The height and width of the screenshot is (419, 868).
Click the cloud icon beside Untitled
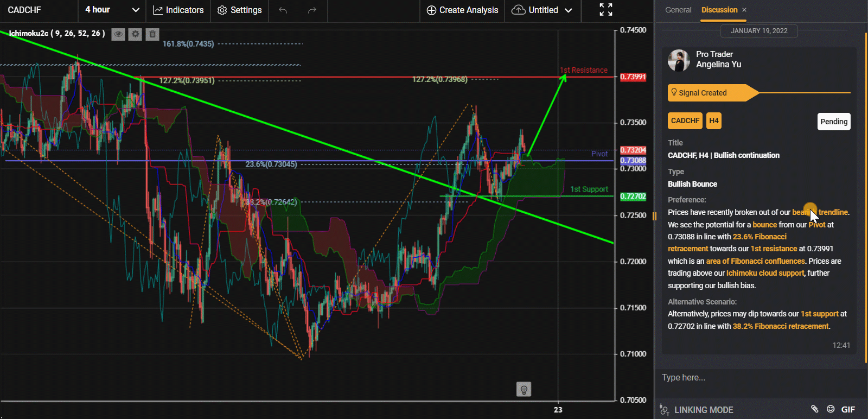click(519, 10)
